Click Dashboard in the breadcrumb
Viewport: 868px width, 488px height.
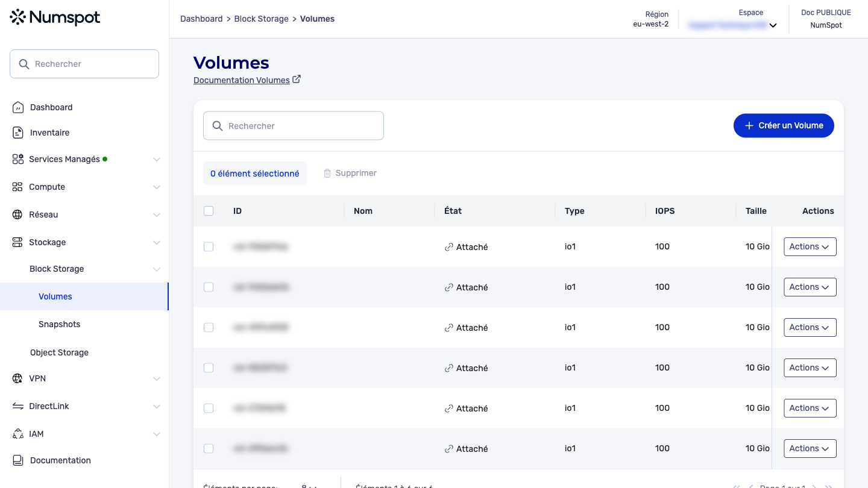tap(201, 19)
